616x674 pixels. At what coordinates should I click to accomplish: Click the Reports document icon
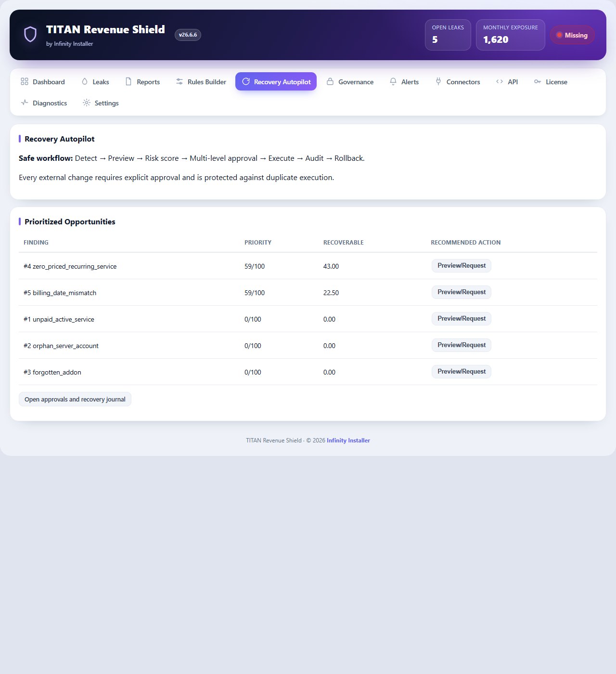click(x=128, y=82)
